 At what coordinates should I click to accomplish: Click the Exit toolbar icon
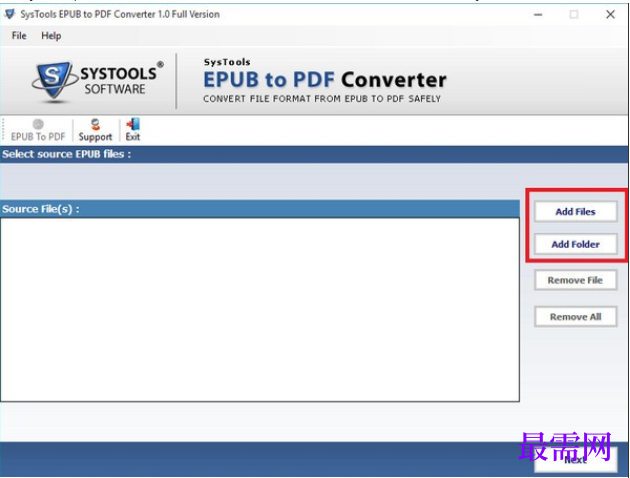pyautogui.click(x=133, y=130)
